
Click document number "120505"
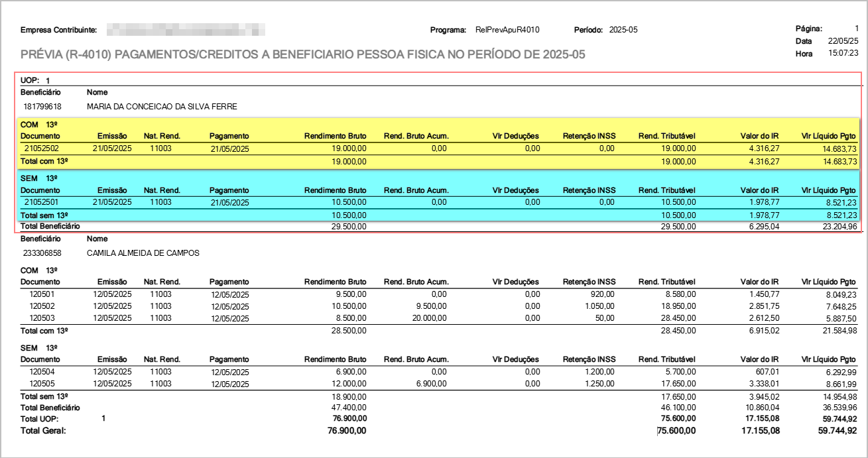tap(42, 383)
